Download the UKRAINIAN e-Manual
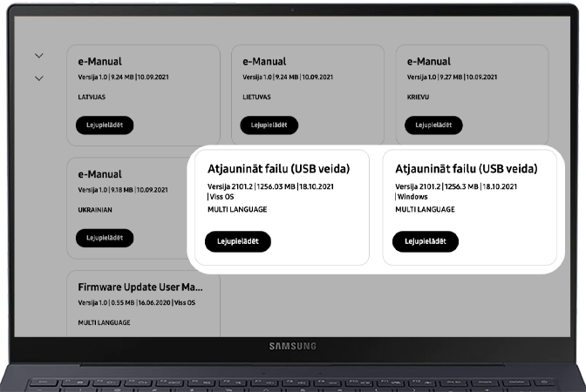This screenshot has height=392, width=586. coord(105,237)
